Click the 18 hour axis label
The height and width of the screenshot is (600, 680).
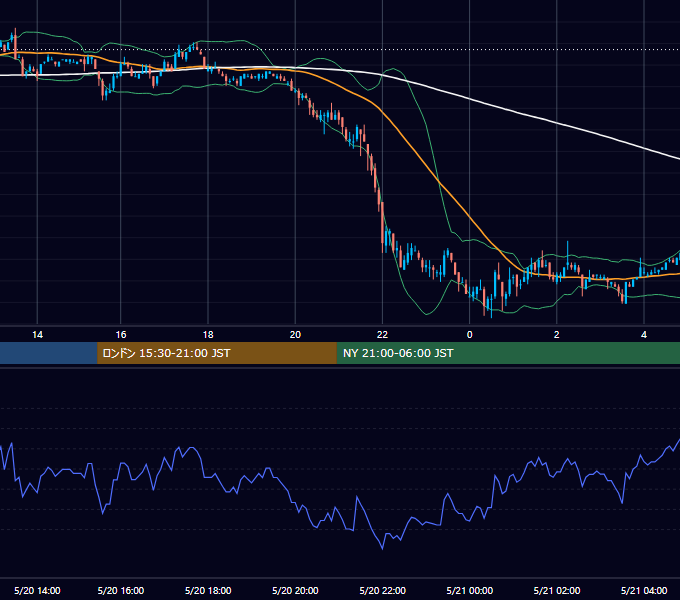click(208, 335)
